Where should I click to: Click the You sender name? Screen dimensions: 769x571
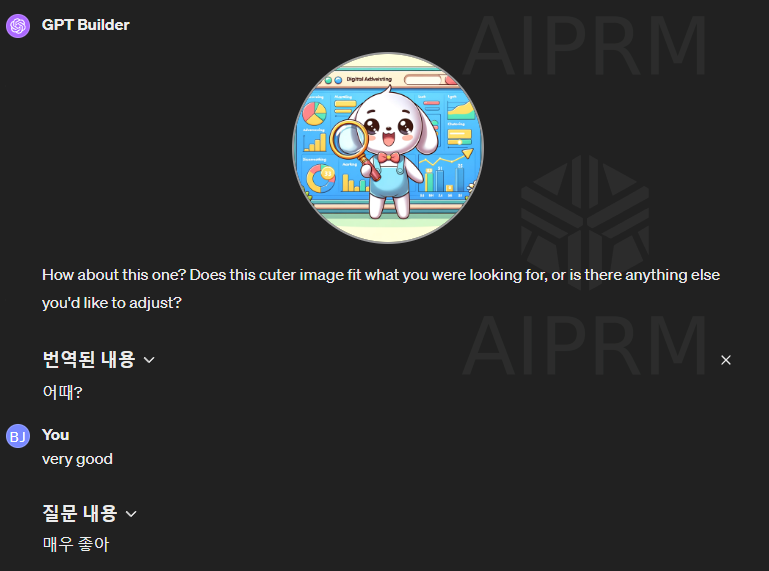(55, 435)
